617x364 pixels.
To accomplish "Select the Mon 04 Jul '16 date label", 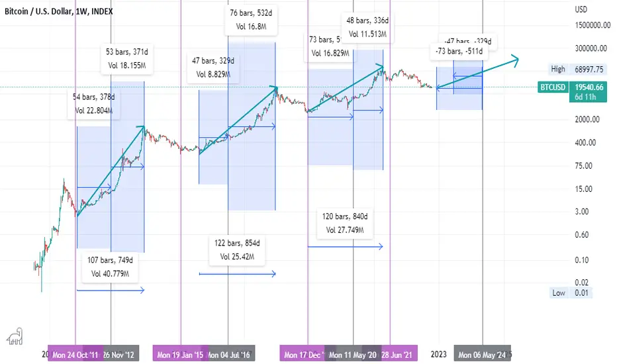I will point(230,355).
